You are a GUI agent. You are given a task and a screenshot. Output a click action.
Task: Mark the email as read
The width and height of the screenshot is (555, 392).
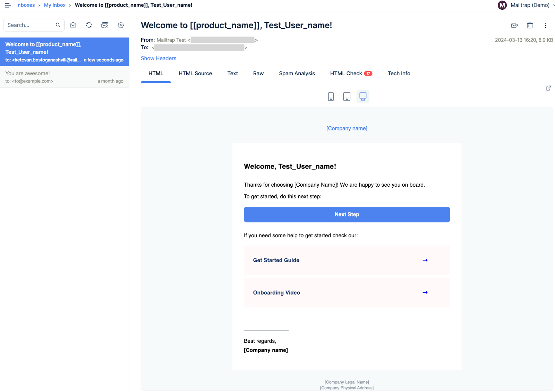pyautogui.click(x=73, y=25)
